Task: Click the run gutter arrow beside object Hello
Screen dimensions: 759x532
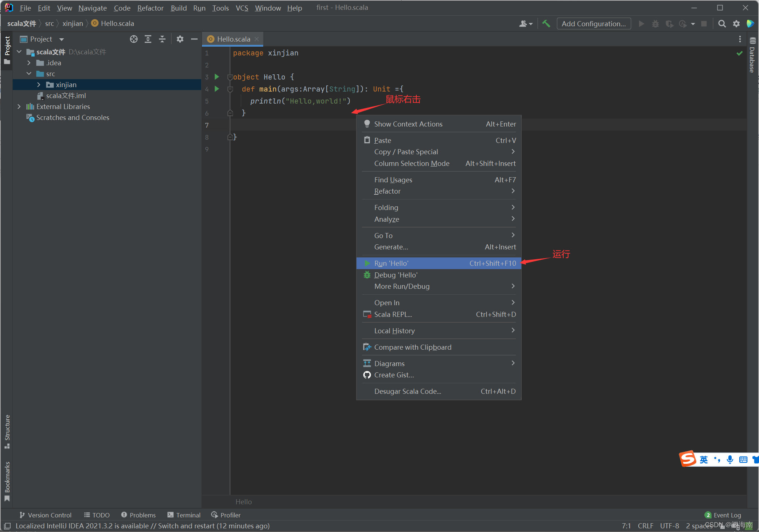Action: [217, 77]
